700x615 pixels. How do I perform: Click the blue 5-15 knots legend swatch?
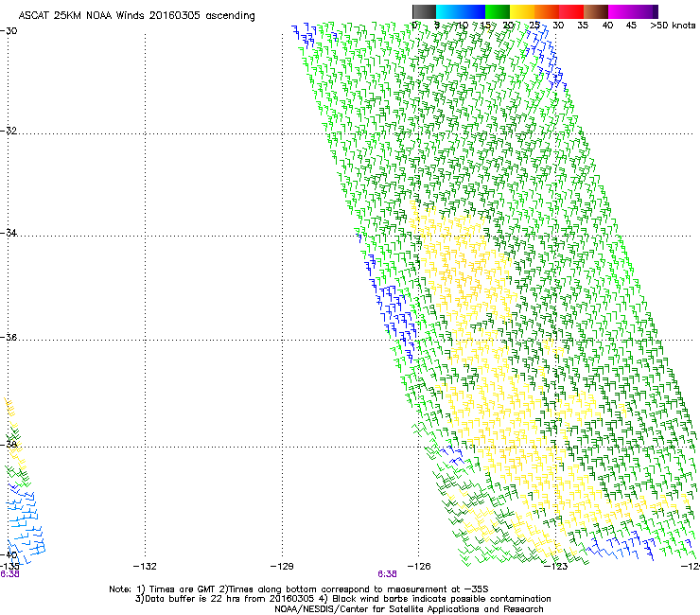pyautogui.click(x=461, y=11)
